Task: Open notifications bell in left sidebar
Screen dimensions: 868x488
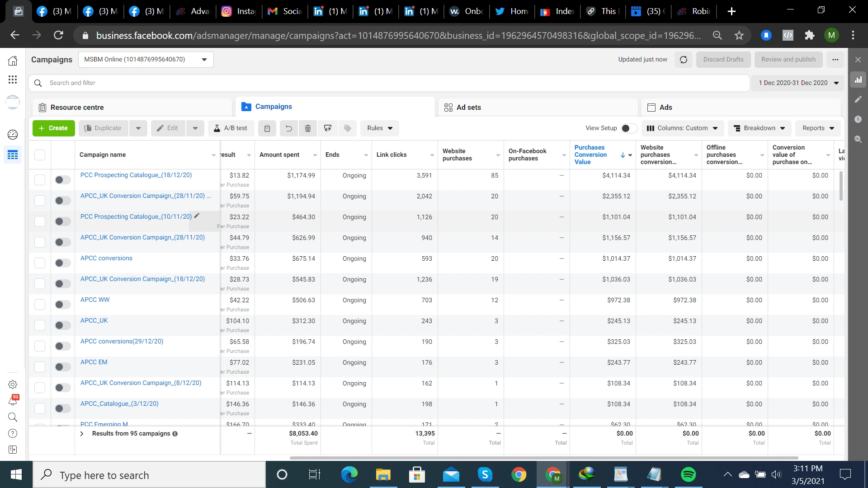Action: 13,400
